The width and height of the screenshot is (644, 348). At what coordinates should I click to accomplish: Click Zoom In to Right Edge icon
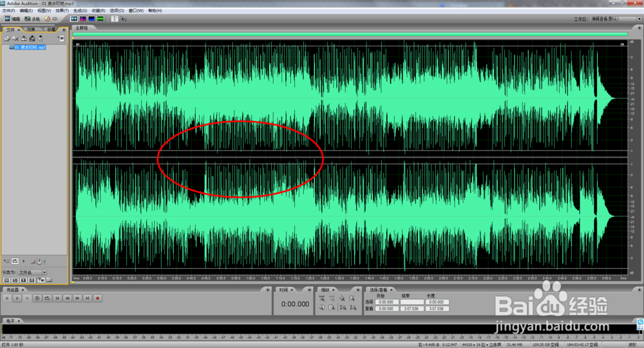coord(332,307)
